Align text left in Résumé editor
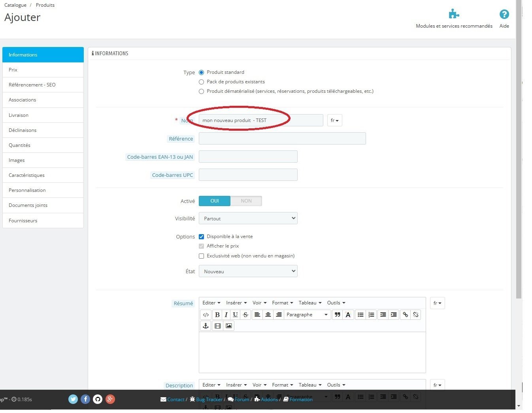The image size is (532, 413). (257, 315)
